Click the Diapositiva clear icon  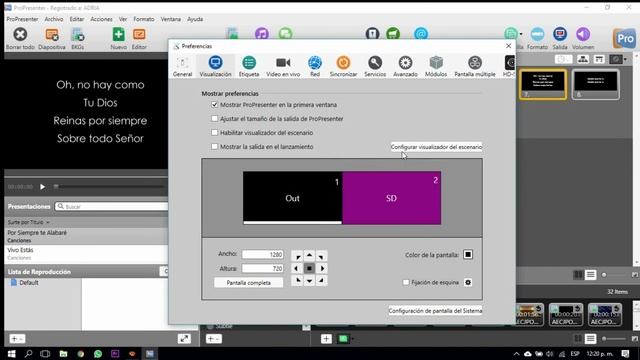52,35
